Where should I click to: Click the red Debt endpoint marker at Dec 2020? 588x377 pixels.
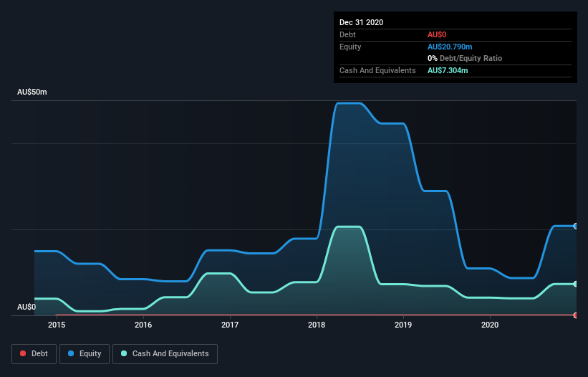(x=576, y=315)
